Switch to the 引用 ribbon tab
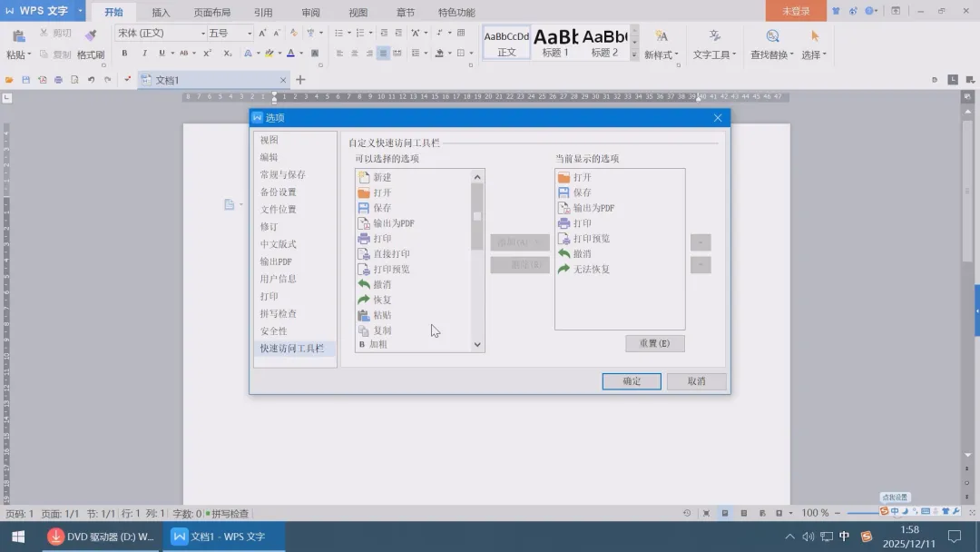Screen dimensions: 980x552 pyautogui.click(x=263, y=13)
